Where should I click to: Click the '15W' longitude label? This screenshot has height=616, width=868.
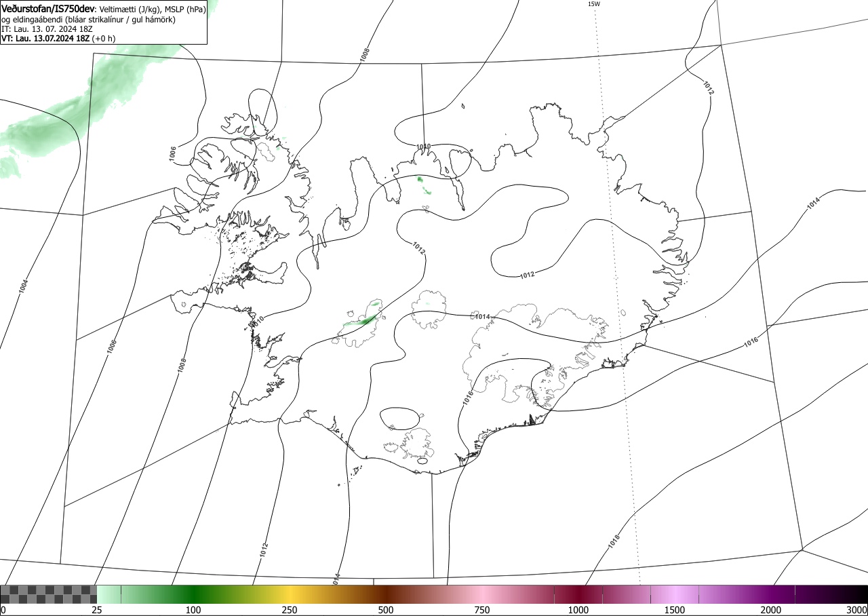593,4
